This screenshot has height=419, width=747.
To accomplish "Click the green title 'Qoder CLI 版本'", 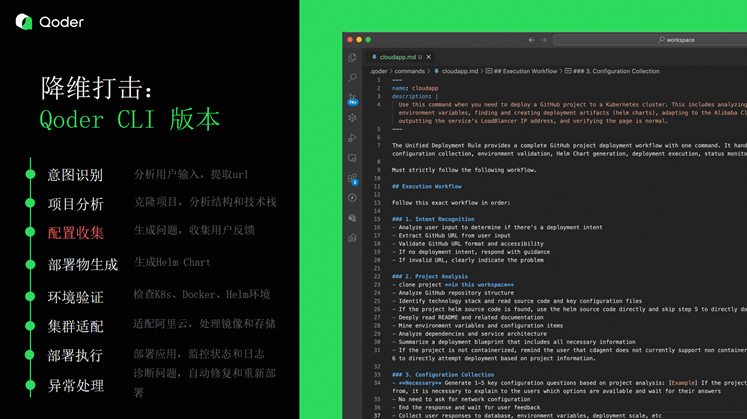I will coord(130,120).
